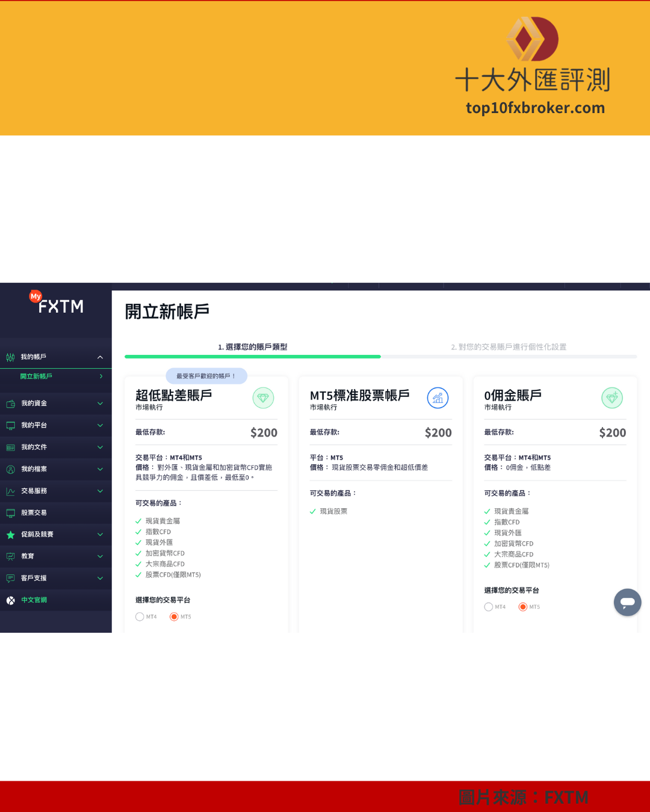Click the candlestick icon beside 我的帳戶

click(x=10, y=357)
